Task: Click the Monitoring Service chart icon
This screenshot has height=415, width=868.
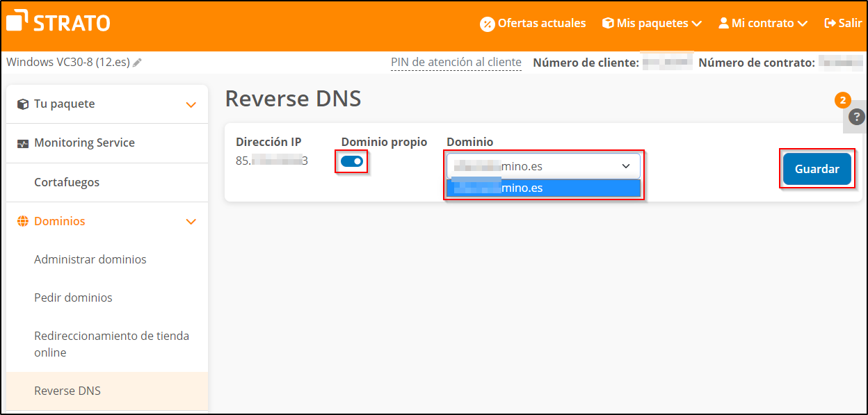Action: point(23,143)
